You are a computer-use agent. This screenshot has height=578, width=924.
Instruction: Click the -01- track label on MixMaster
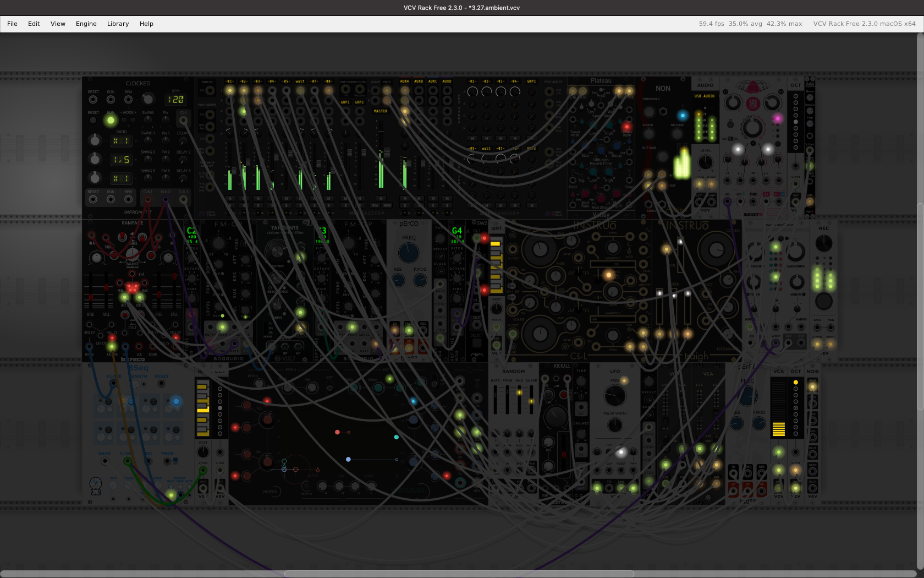230,81
